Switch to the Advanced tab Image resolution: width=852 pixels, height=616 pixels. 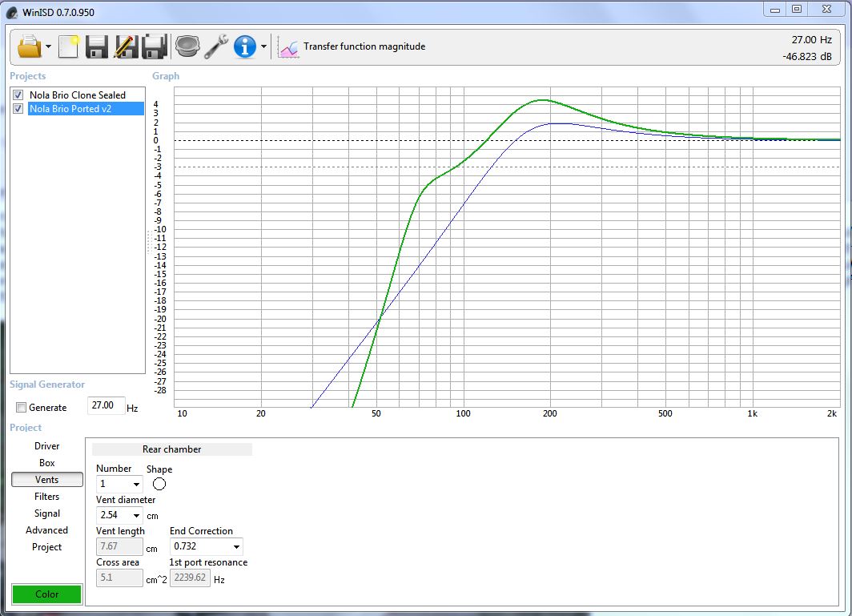click(x=46, y=530)
